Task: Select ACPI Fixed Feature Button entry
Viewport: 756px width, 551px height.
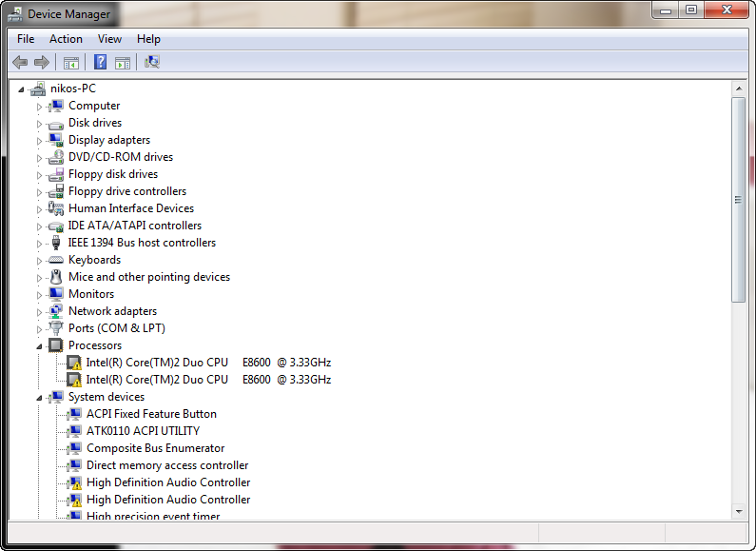Action: click(151, 414)
